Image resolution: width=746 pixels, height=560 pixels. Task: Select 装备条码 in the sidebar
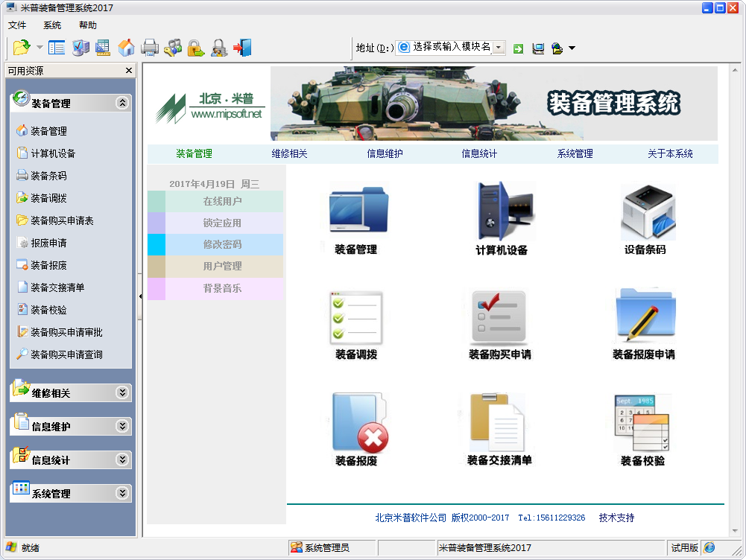pos(48,176)
